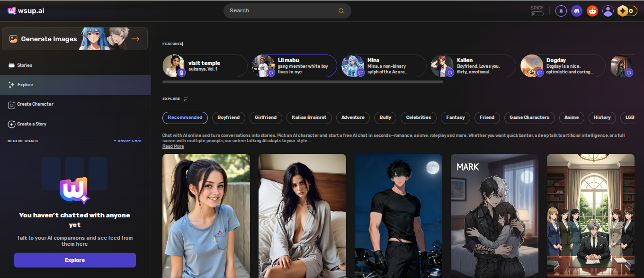Click the wsup.ai logo

(x=26, y=10)
